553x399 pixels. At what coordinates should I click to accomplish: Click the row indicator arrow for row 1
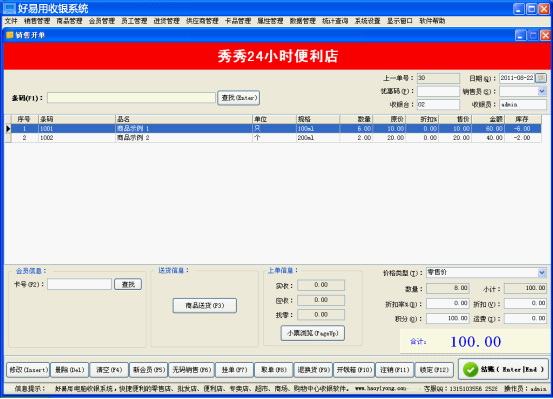8,129
